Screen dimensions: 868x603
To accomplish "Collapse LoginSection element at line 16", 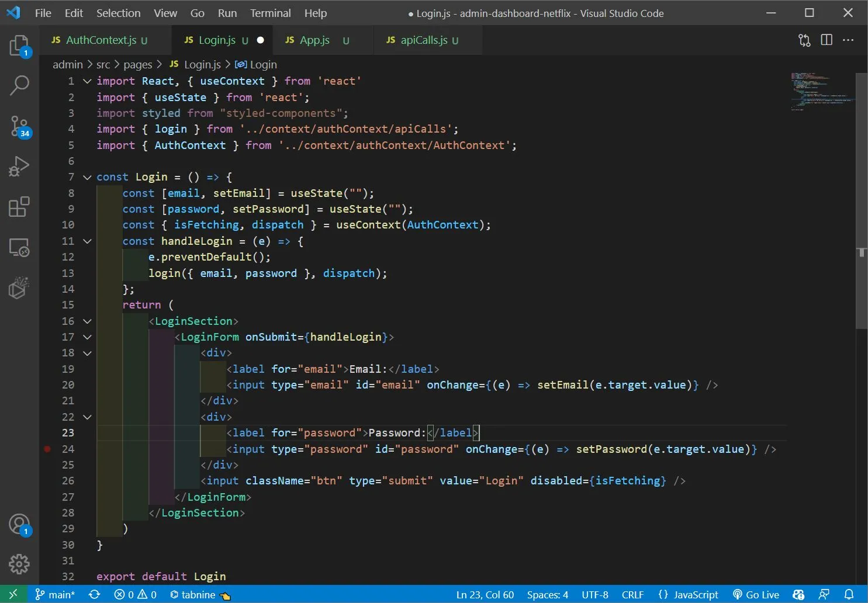I will point(87,321).
